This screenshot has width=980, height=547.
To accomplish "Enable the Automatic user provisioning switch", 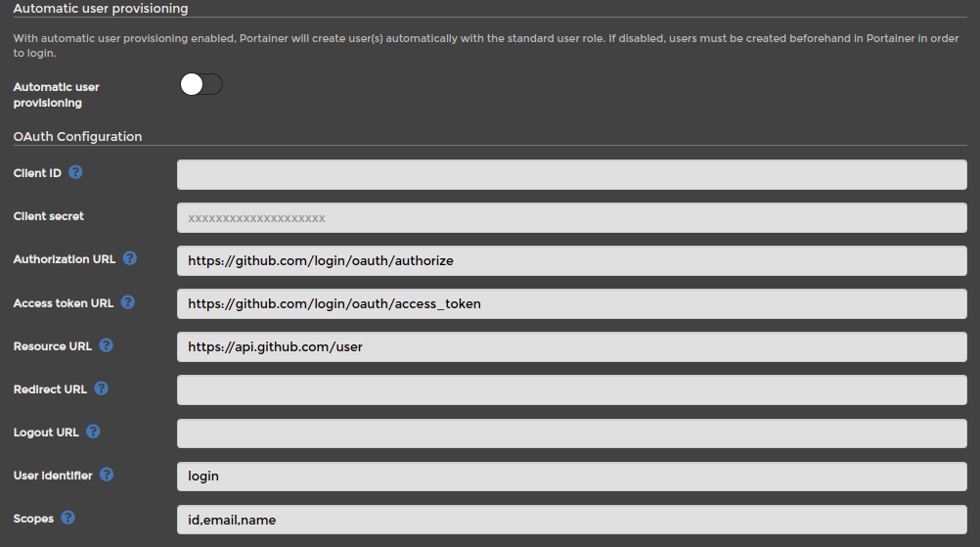I will (x=201, y=84).
